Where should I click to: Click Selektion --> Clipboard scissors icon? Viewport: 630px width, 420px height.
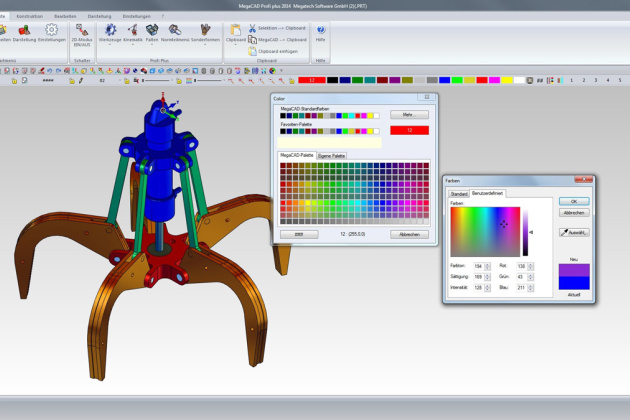tap(253, 28)
